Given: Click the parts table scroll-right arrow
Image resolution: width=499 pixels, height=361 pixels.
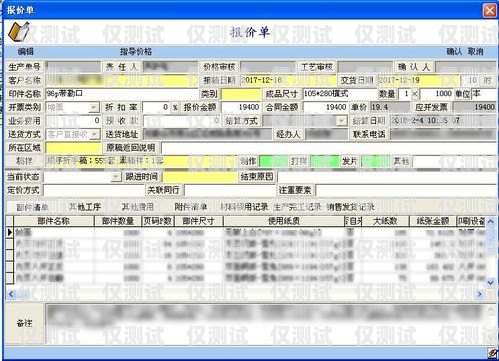Looking at the screenshot, I should click(480, 294).
